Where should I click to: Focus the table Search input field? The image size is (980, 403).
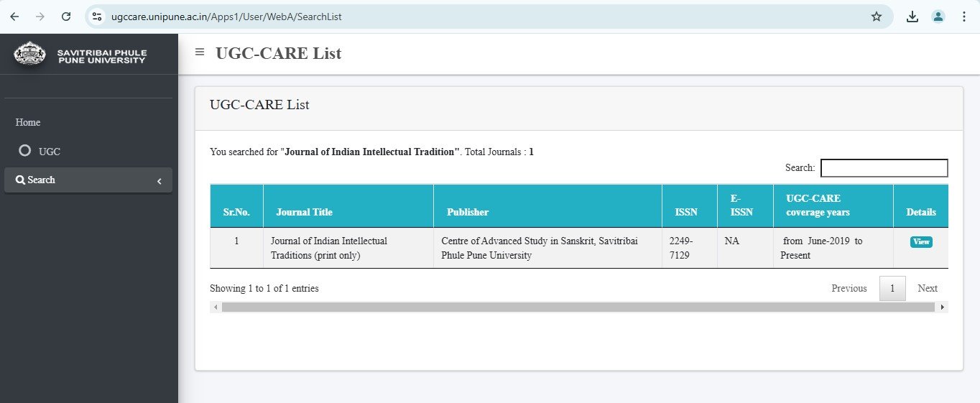pyautogui.click(x=884, y=168)
